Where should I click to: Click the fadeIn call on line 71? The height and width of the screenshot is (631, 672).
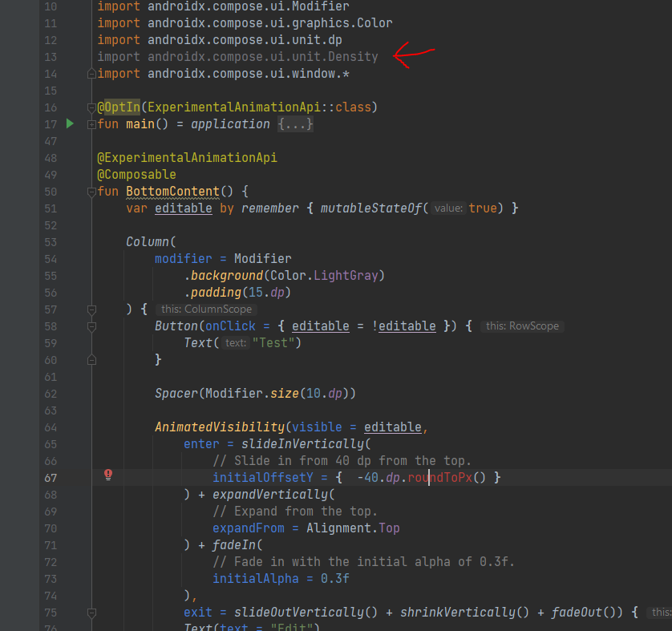(234, 545)
